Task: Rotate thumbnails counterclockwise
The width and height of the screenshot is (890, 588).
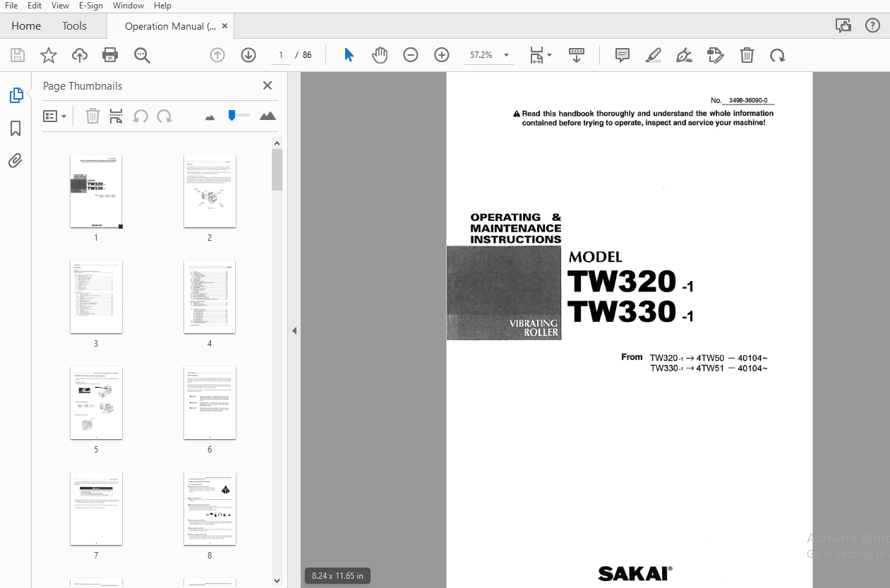Action: 140,116
